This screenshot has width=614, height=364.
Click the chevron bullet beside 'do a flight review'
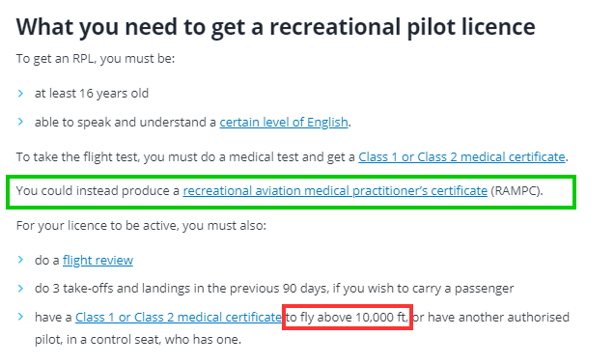(20, 260)
